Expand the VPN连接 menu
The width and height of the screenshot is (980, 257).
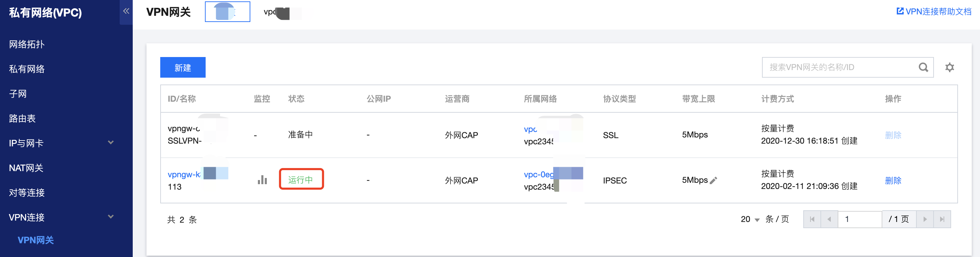pyautogui.click(x=111, y=217)
